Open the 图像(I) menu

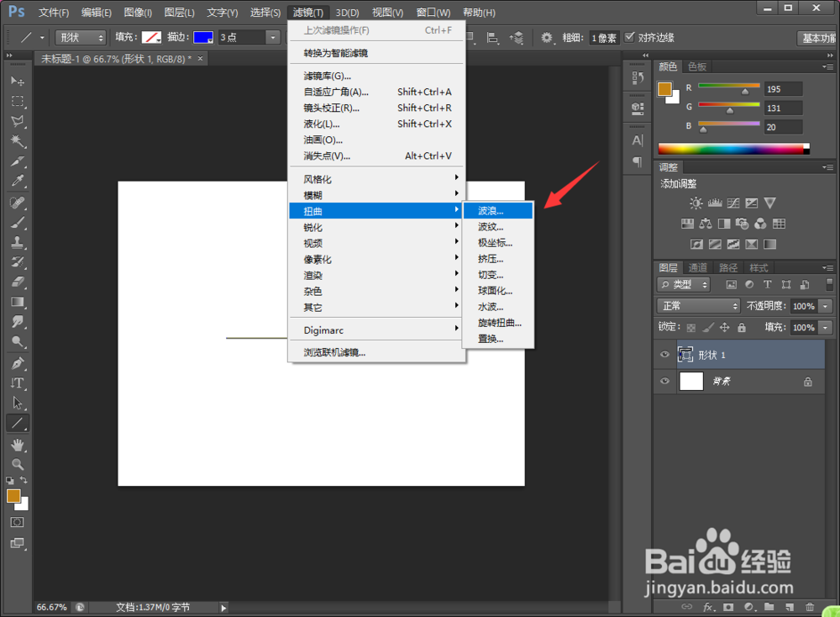[x=138, y=13]
